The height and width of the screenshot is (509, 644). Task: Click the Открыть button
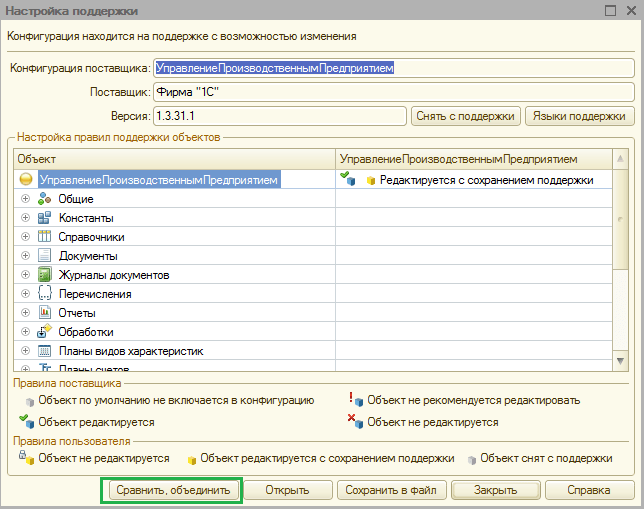point(287,490)
